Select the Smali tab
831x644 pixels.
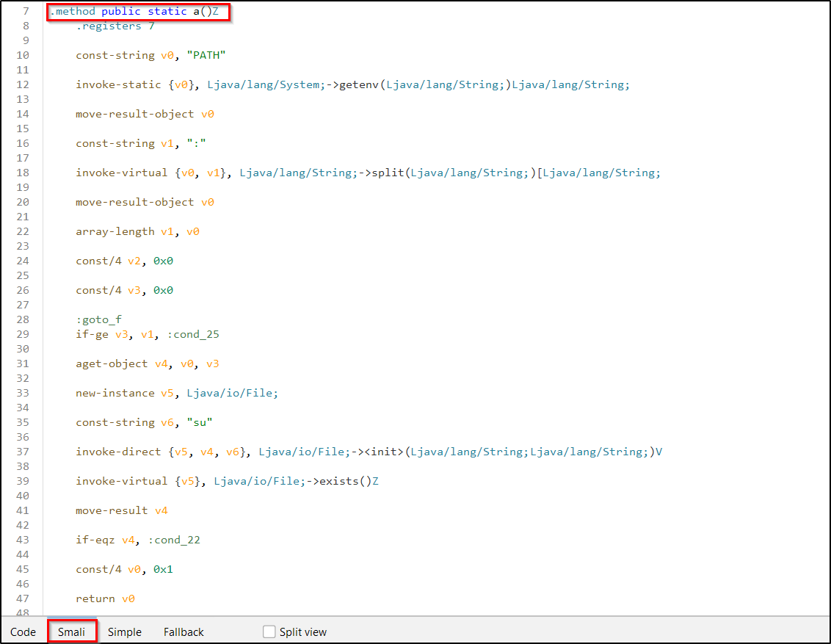click(x=72, y=632)
